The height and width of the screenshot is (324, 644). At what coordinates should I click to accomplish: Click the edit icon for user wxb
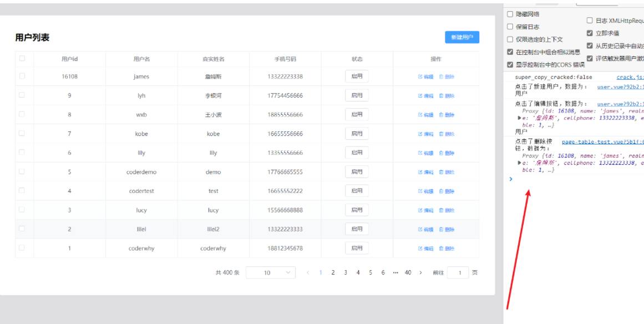coord(420,115)
